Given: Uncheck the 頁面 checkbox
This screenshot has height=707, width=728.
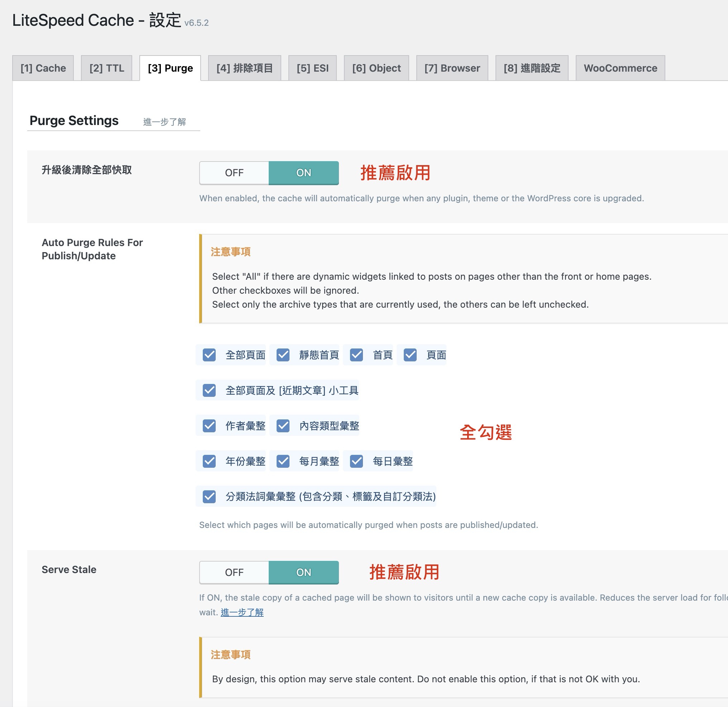Looking at the screenshot, I should click(411, 355).
